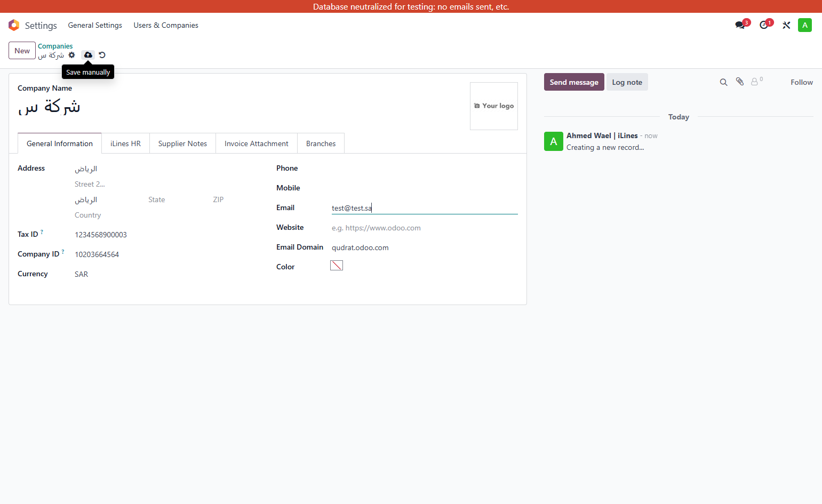Image resolution: width=822 pixels, height=504 pixels.
Task: Open the General Settings menu
Action: pyautogui.click(x=95, y=25)
